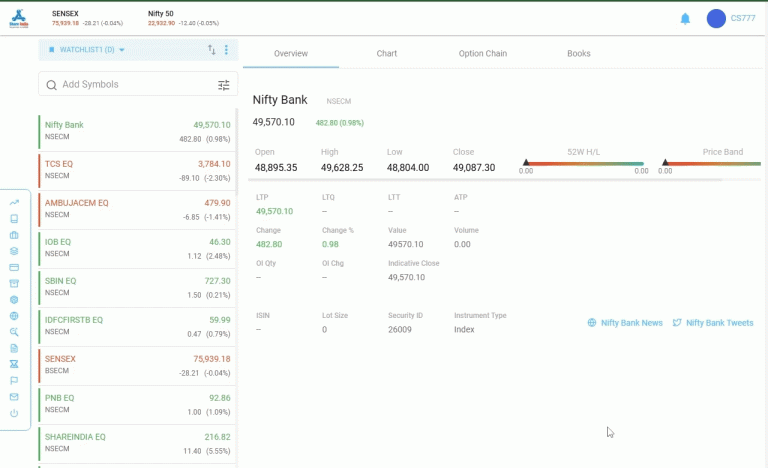Open the cube icon in sidebar
The height and width of the screenshot is (468, 768).
tap(14, 299)
